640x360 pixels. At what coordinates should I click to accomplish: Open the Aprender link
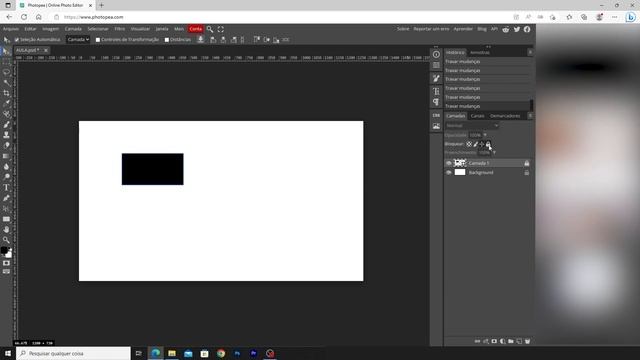coord(463,29)
